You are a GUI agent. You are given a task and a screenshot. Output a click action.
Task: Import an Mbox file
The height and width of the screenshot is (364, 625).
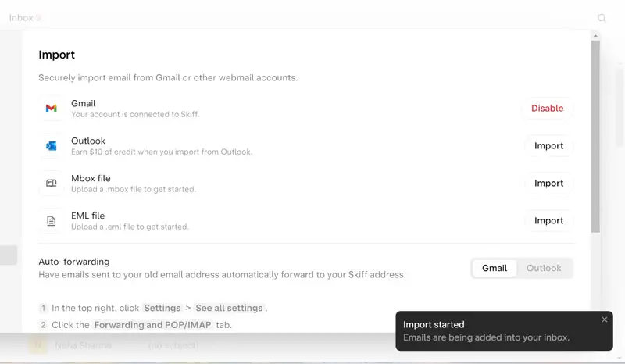click(548, 184)
